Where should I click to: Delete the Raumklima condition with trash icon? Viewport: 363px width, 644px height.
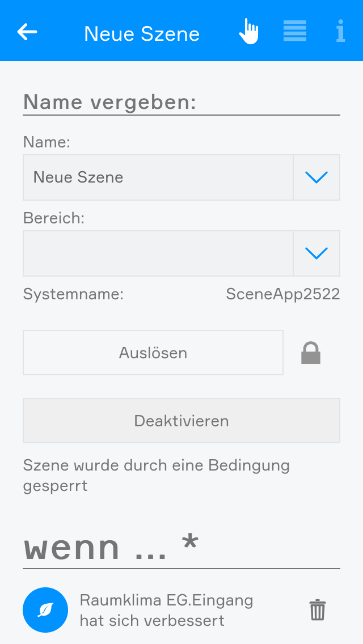(318, 610)
